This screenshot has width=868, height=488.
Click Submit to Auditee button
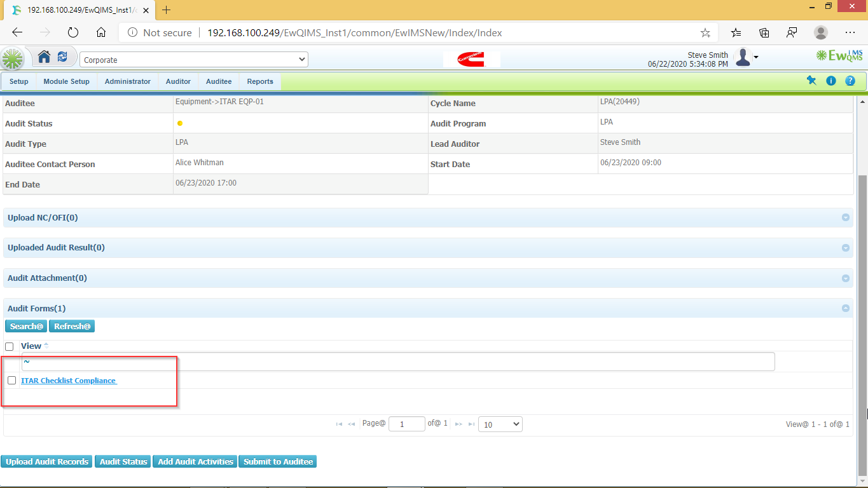[279, 461]
